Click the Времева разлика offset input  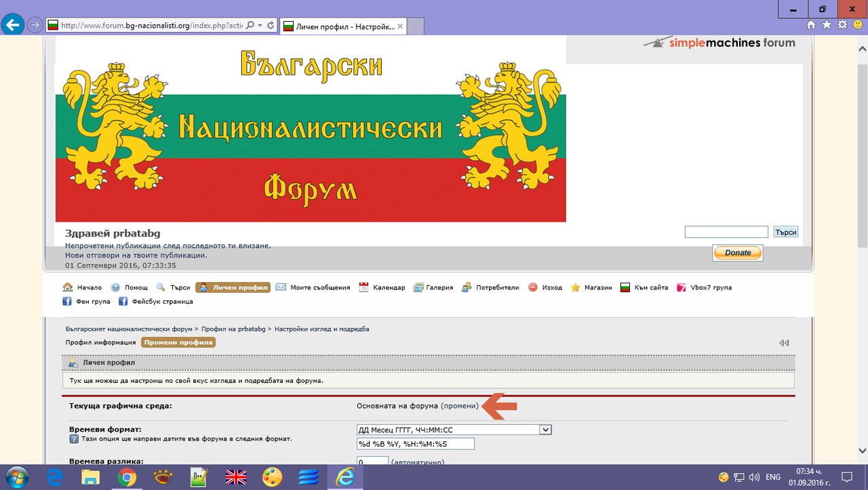pyautogui.click(x=372, y=461)
